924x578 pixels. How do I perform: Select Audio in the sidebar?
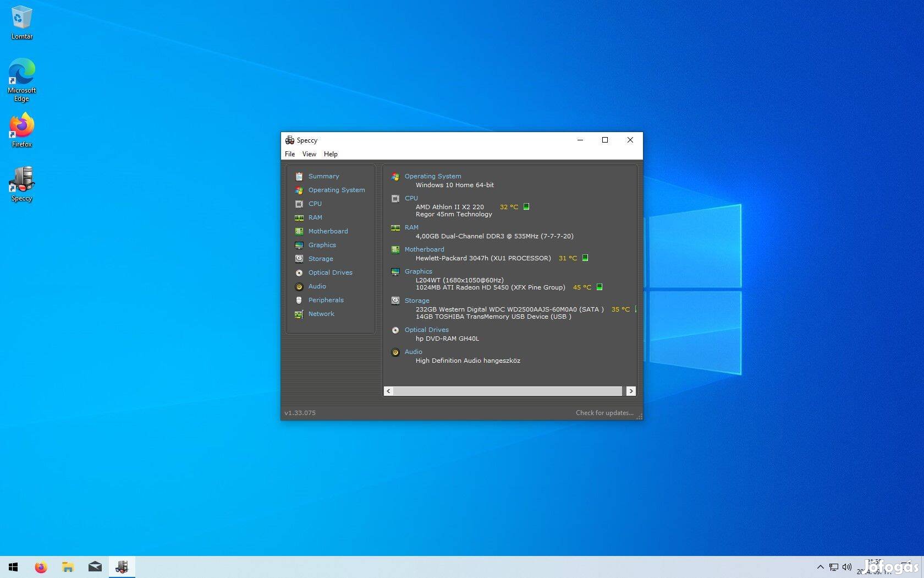(x=317, y=286)
